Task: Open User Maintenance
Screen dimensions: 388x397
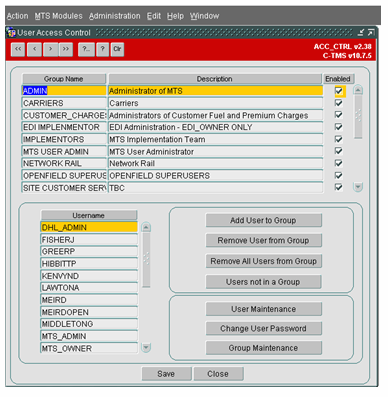Action: [264, 309]
